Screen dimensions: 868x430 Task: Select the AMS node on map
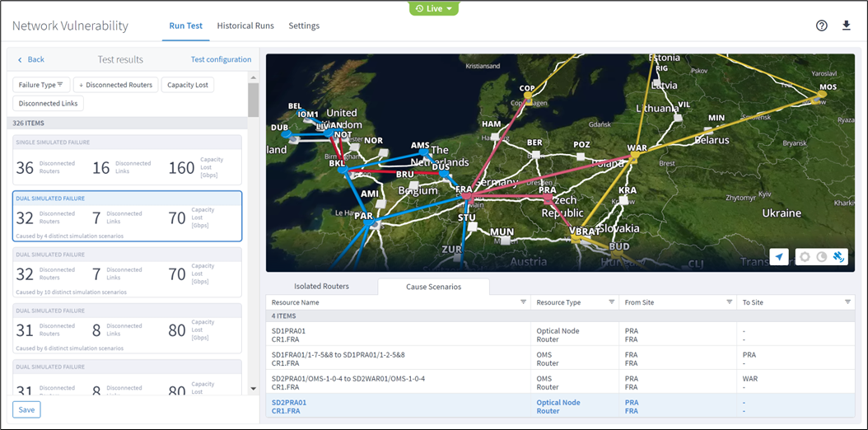click(x=423, y=152)
